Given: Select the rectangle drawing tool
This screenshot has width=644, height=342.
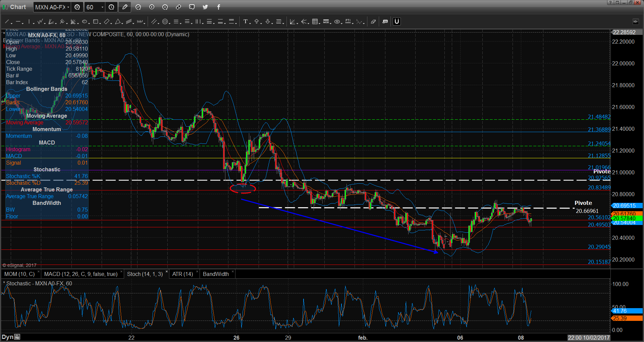Looking at the screenshot, I should click(95, 22).
